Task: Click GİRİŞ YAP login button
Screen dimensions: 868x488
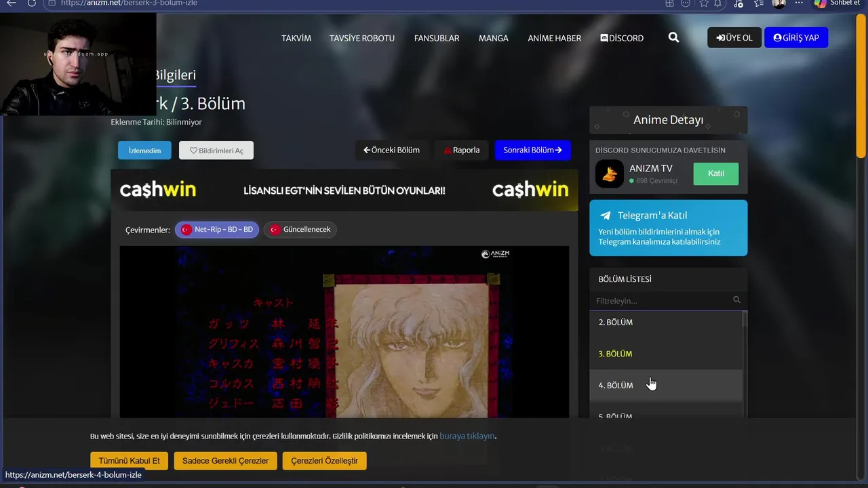Action: click(x=796, y=37)
